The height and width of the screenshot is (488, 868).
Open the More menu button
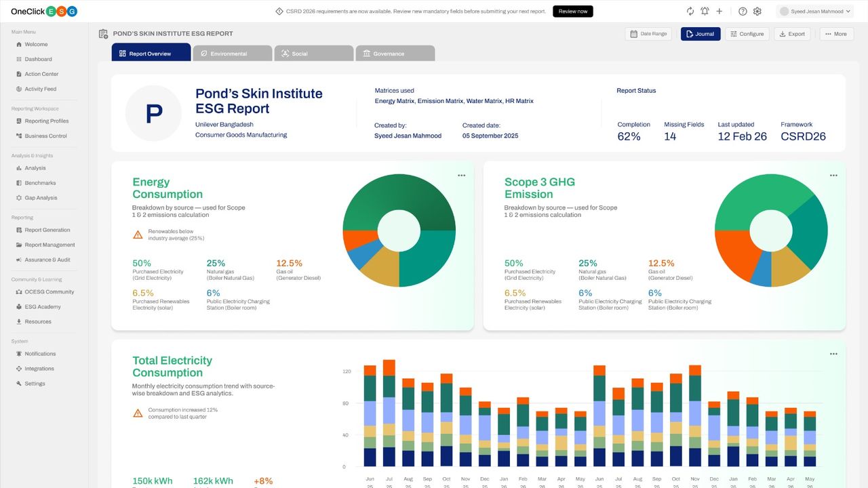pos(837,34)
